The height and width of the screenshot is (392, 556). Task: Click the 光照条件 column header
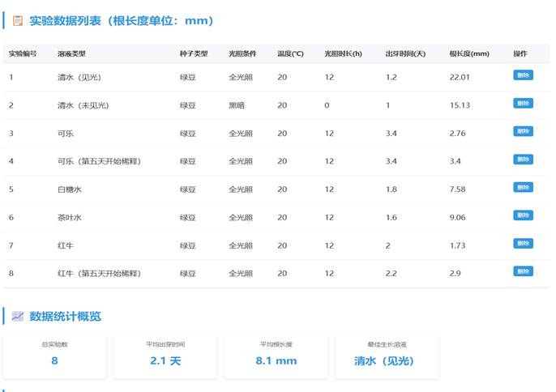tap(242, 53)
